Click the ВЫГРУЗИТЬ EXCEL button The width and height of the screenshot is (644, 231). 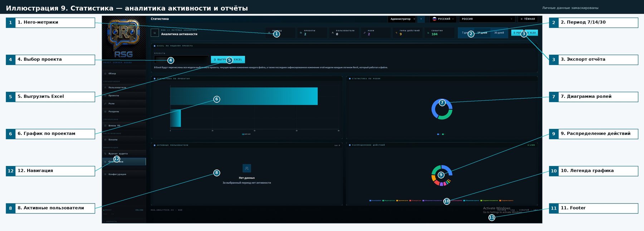click(228, 60)
